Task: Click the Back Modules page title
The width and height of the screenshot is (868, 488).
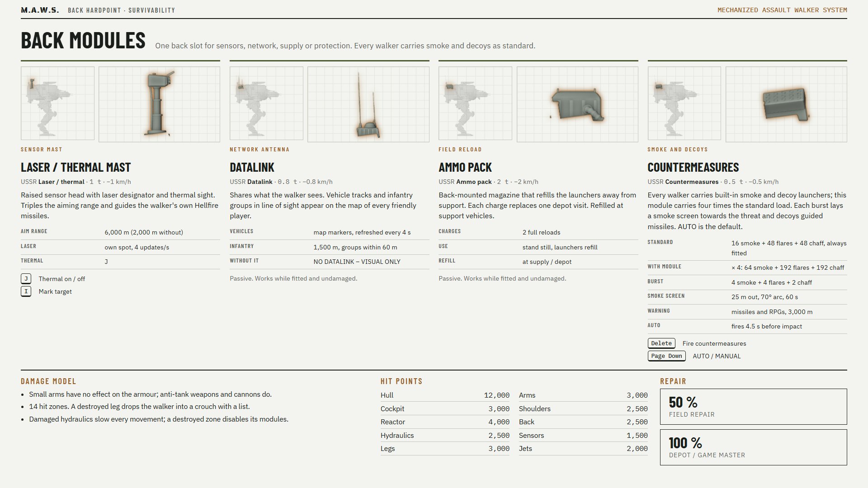Action: [x=83, y=40]
